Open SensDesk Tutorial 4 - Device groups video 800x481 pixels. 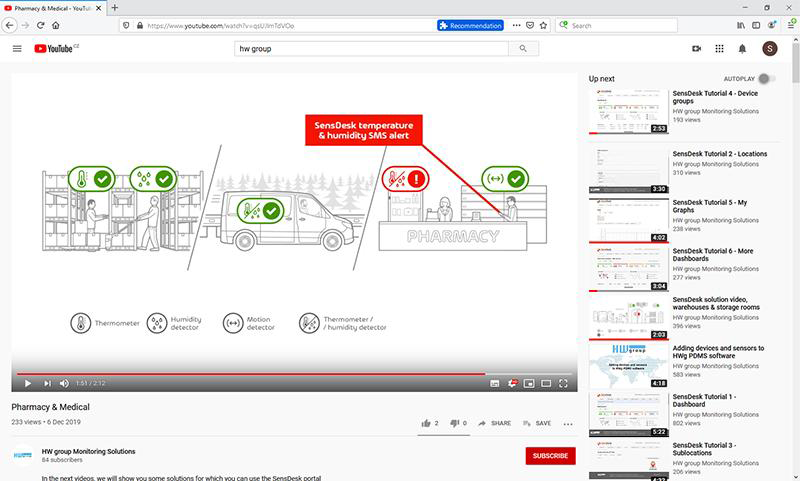715,97
